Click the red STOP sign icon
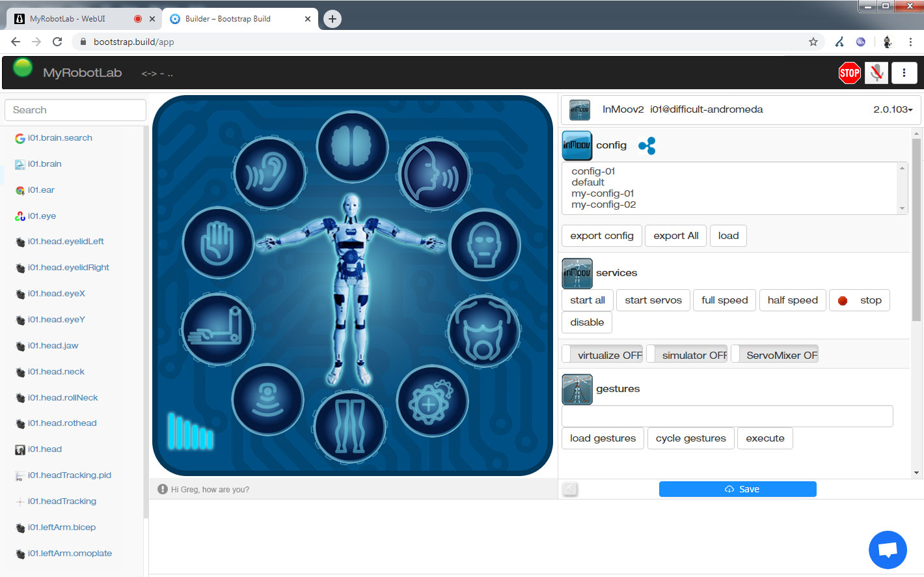The height and width of the screenshot is (577, 924). coord(850,73)
